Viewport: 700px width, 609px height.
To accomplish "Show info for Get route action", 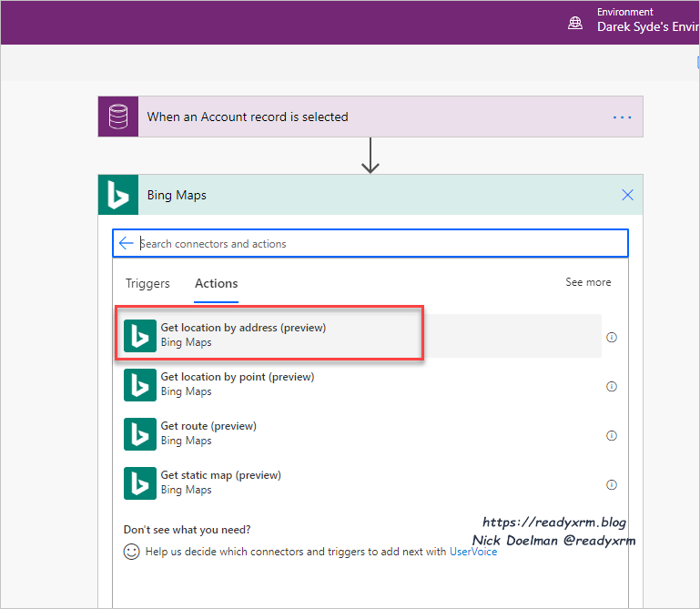I will pos(612,435).
